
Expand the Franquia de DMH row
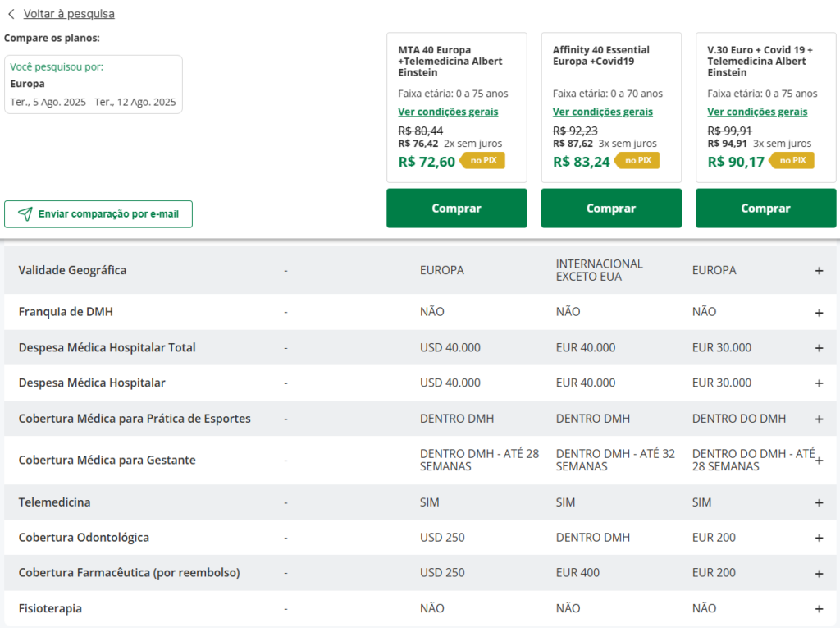click(x=819, y=313)
